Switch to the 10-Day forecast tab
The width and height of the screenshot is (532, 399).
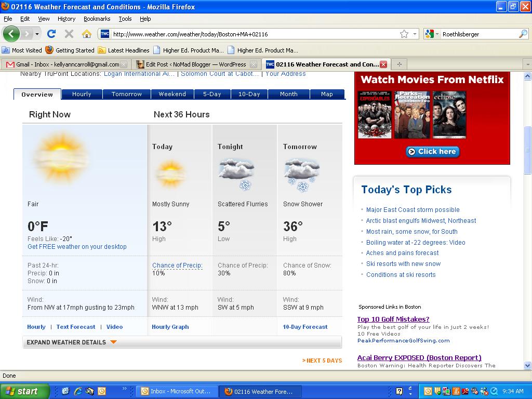coord(249,94)
